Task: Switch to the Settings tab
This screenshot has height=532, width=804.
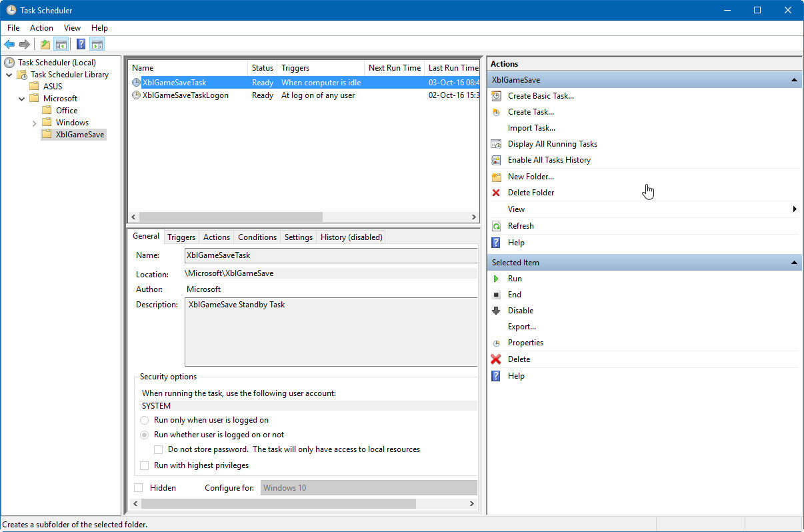Action: (299, 237)
